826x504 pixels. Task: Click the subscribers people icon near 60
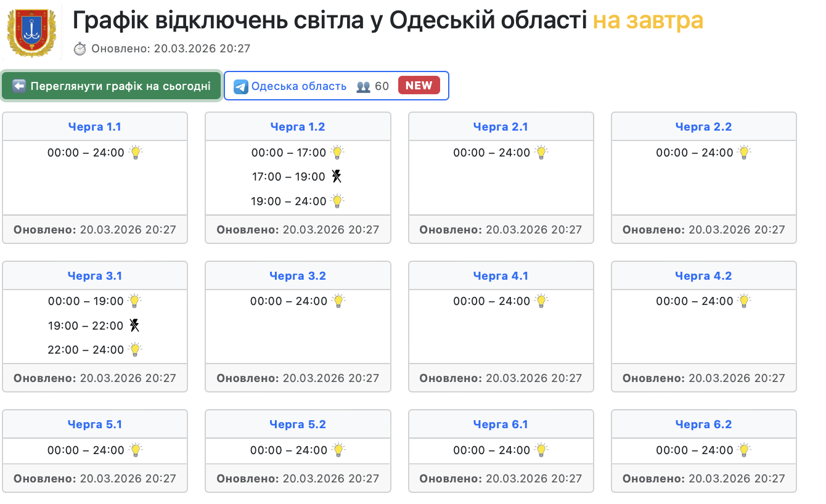[x=364, y=86]
